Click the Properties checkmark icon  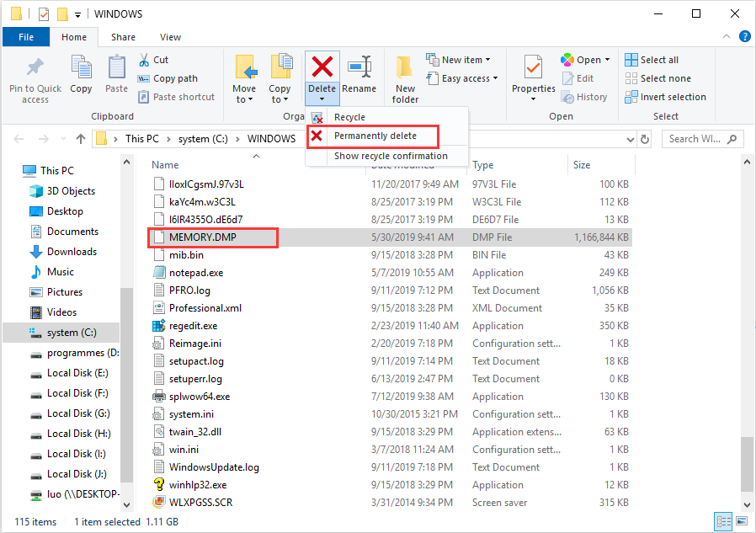(533, 67)
